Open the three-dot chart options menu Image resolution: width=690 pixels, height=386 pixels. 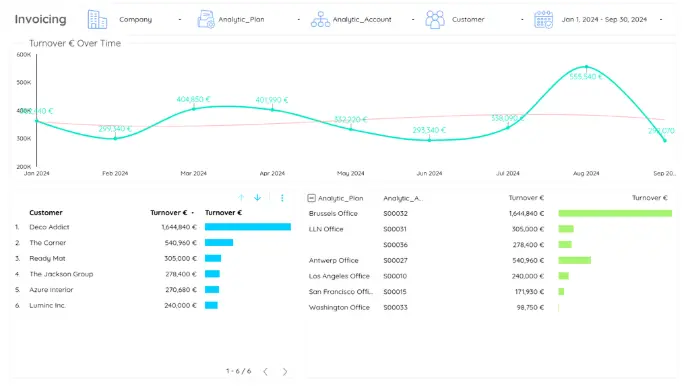(282, 198)
